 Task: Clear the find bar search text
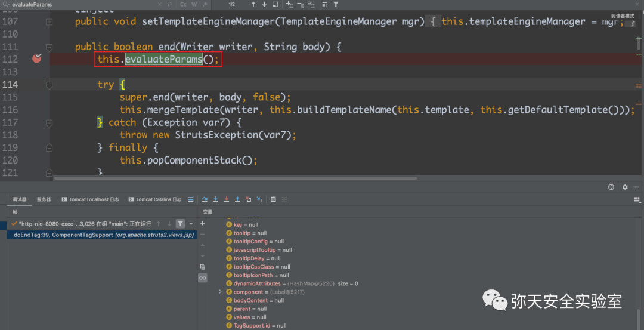click(x=159, y=4)
